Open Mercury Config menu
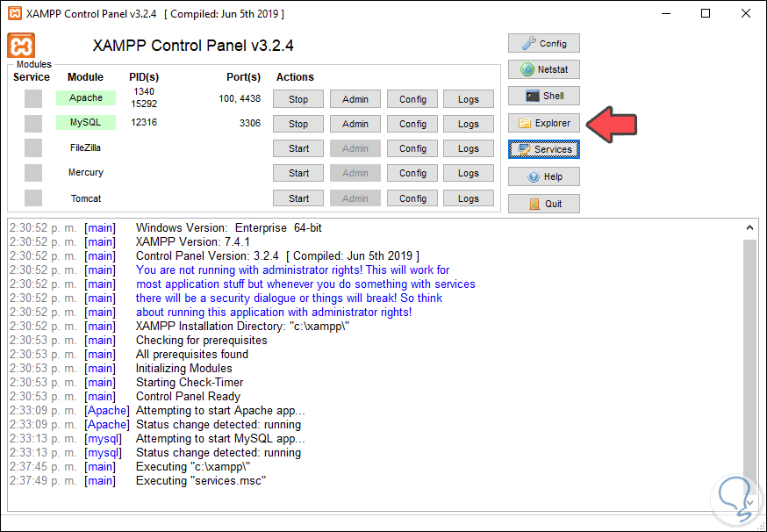The image size is (767, 532). tap(412, 173)
